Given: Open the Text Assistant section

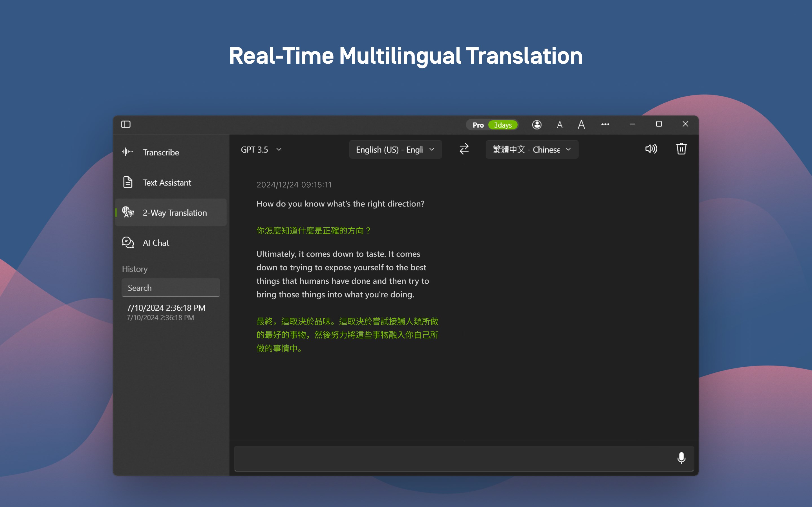Looking at the screenshot, I should coord(167,183).
